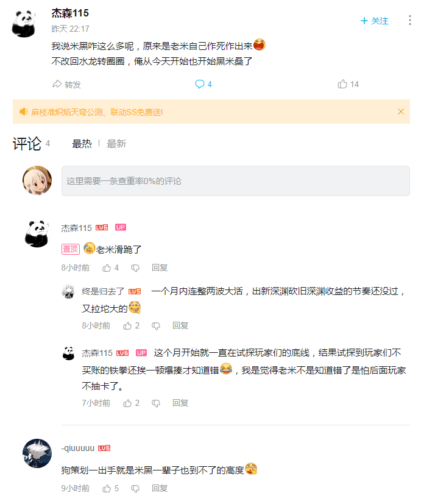This screenshot has width=421, height=504.
Task: Follow 杰森115 with the 关注 button
Action: pos(375,21)
